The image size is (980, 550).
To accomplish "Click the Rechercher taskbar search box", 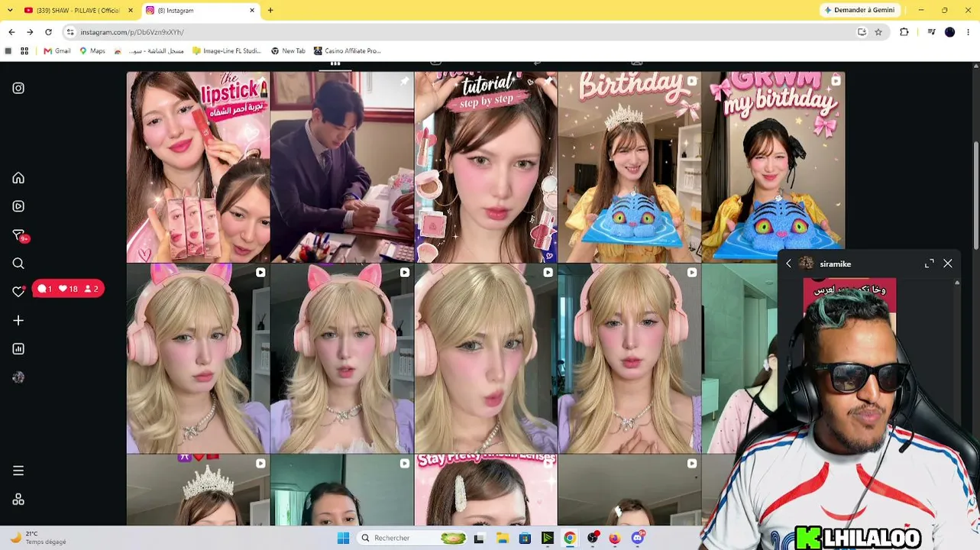I will (x=414, y=538).
